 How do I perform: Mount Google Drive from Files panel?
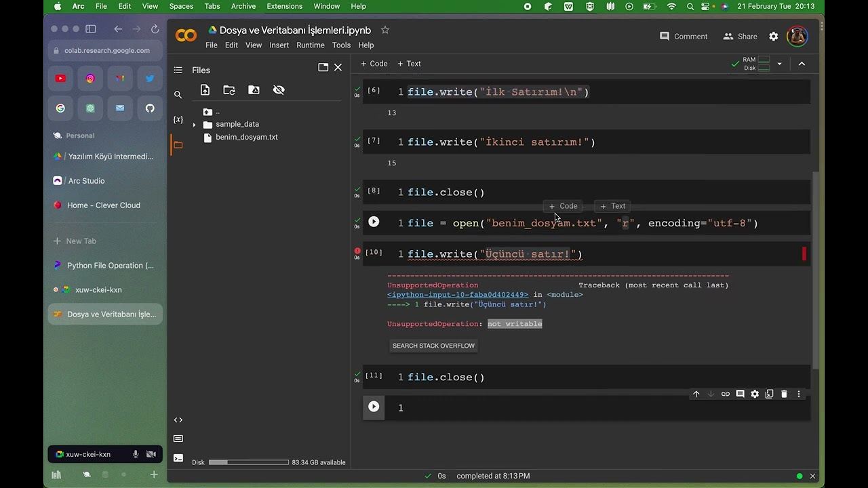pyautogui.click(x=254, y=90)
